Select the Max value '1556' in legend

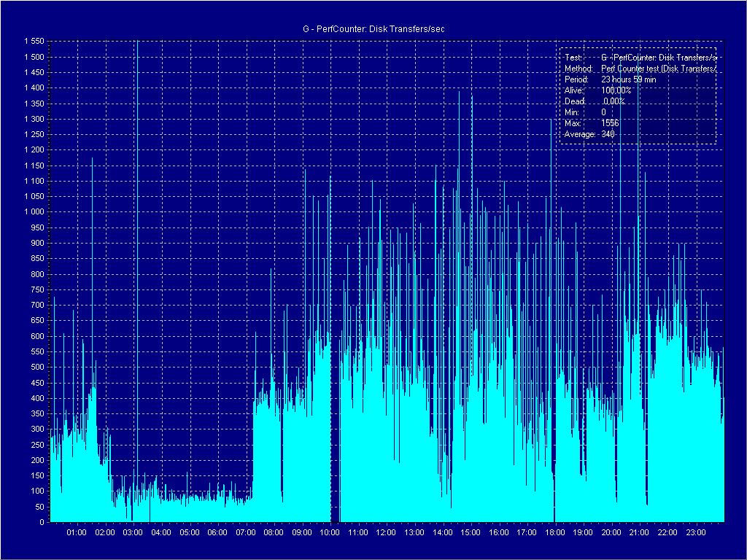(610, 123)
